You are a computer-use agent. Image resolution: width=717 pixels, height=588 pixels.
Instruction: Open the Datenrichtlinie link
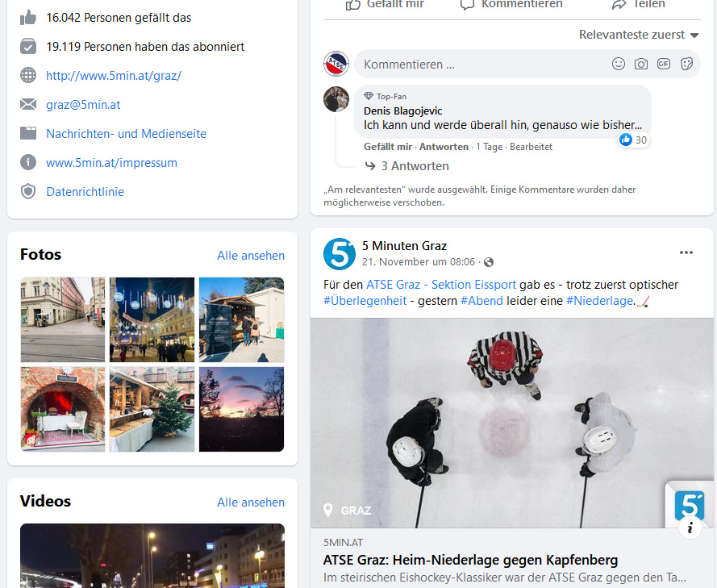click(85, 192)
